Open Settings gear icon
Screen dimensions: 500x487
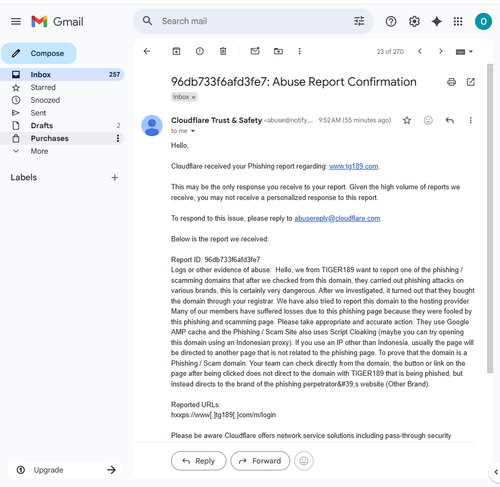click(x=414, y=22)
